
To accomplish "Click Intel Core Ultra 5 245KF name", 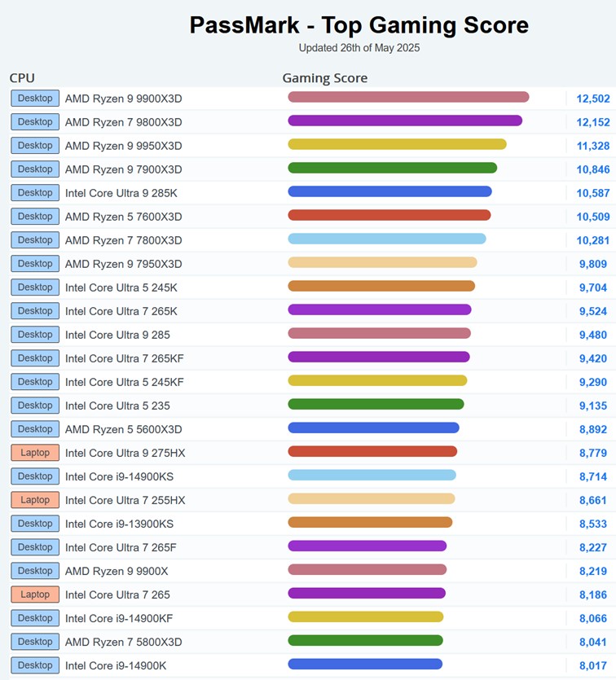I will (125, 382).
